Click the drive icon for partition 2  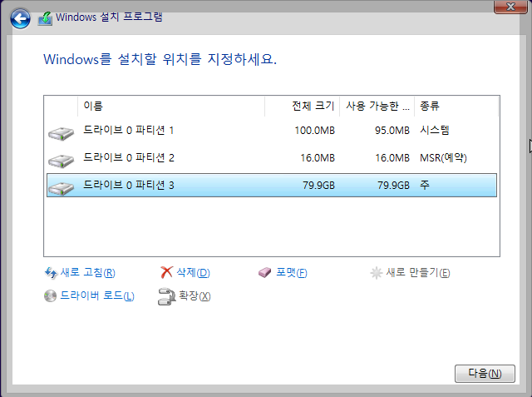[61, 161]
